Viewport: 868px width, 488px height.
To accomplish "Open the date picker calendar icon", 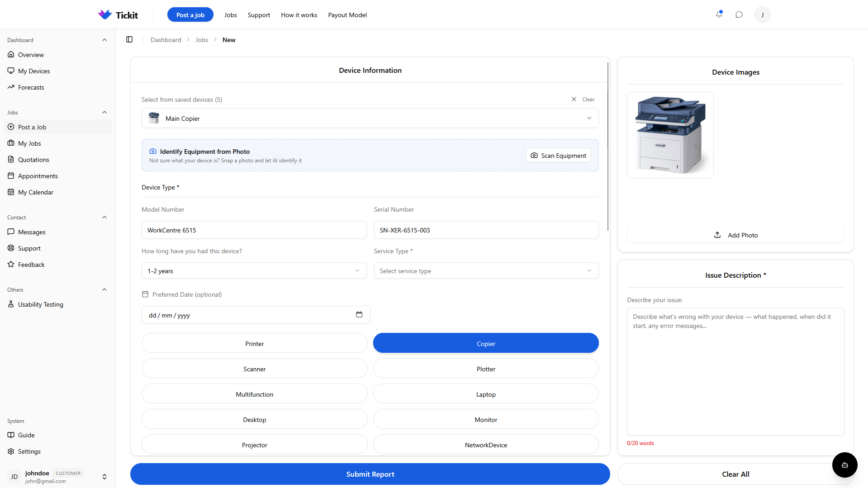I will (x=359, y=314).
